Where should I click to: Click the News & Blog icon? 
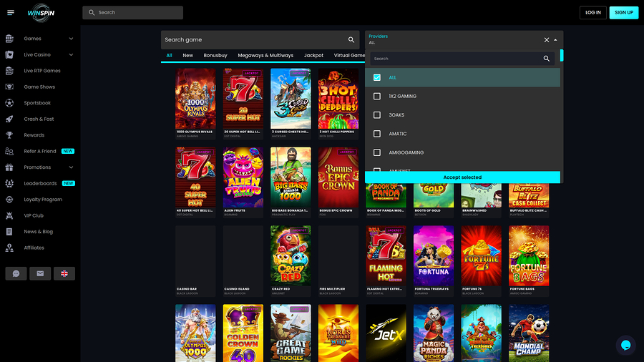point(9,232)
